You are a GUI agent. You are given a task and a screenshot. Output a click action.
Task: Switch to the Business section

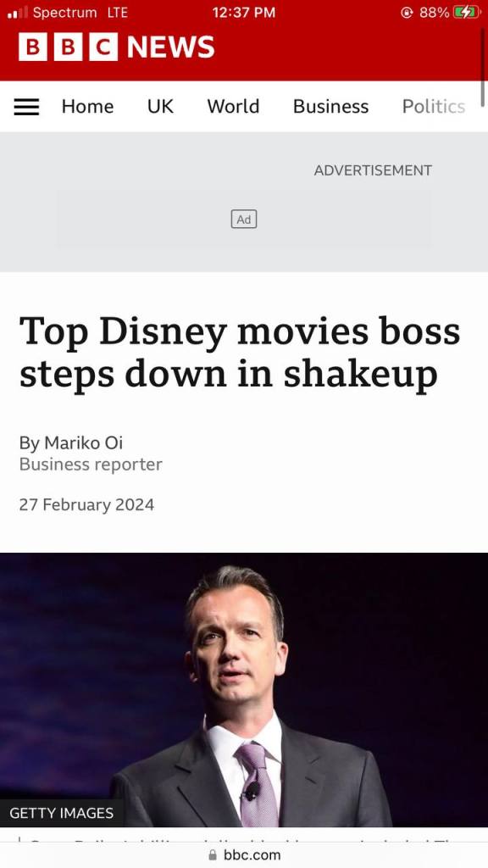[330, 106]
